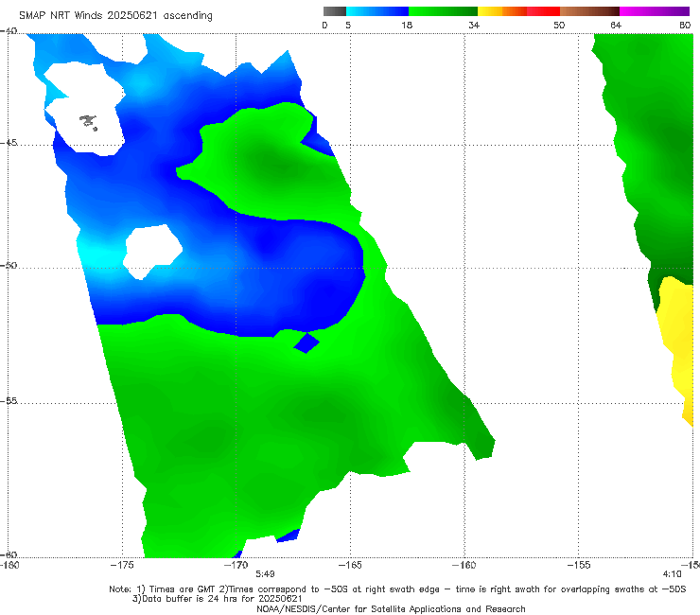Screen dimensions: 700x615
Task: Select the gray segment of the wind color bar
Action: pos(335,11)
